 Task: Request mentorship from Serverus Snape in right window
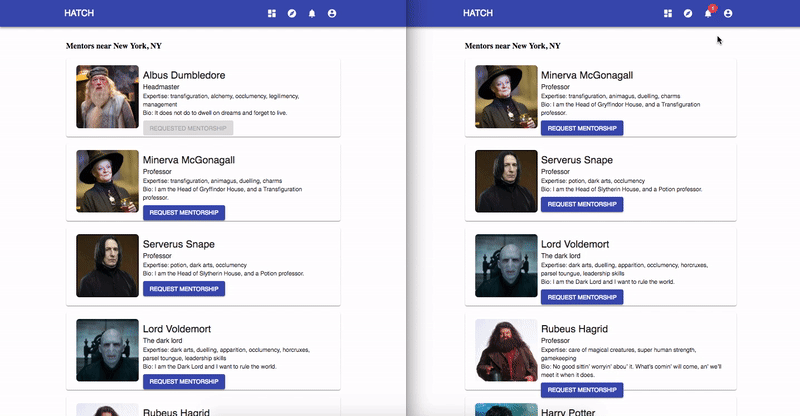582,204
